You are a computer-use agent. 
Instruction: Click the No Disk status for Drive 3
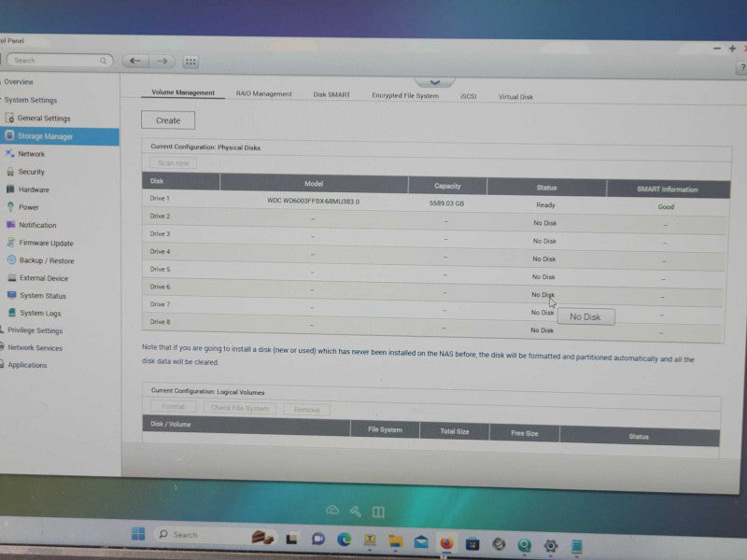click(544, 241)
